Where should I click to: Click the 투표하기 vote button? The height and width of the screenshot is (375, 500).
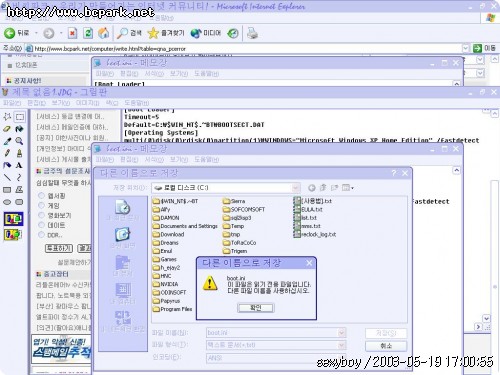(59, 248)
